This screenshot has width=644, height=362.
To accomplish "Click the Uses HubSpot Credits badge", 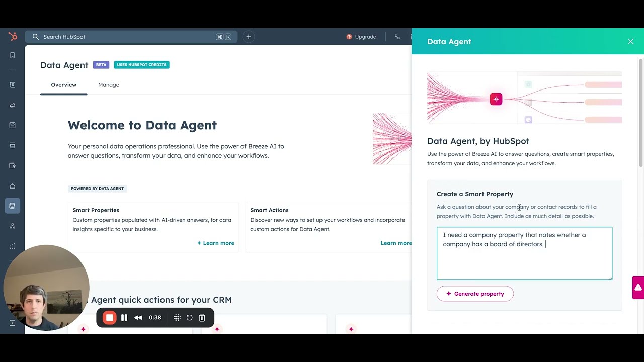I will pos(142,65).
